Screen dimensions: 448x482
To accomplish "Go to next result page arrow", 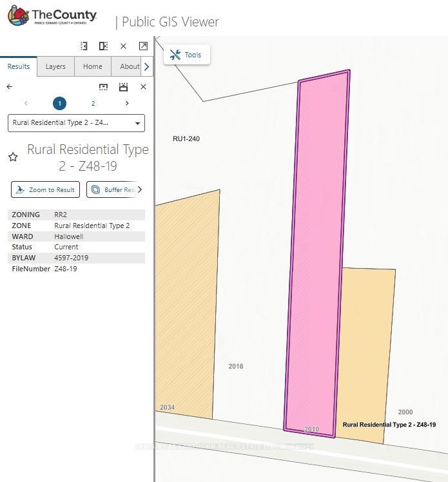I will pos(127,103).
